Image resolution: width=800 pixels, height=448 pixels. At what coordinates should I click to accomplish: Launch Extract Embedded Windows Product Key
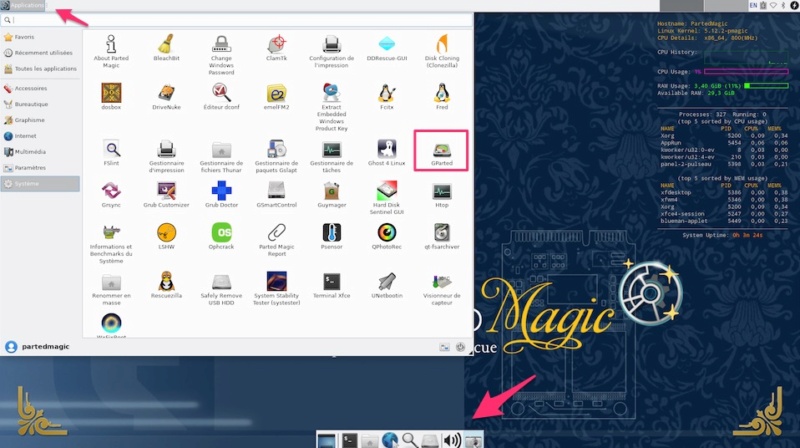(x=332, y=107)
